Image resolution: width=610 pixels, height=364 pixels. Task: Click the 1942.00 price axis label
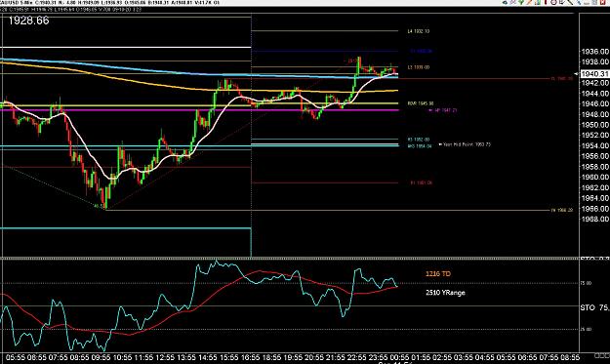coord(594,83)
